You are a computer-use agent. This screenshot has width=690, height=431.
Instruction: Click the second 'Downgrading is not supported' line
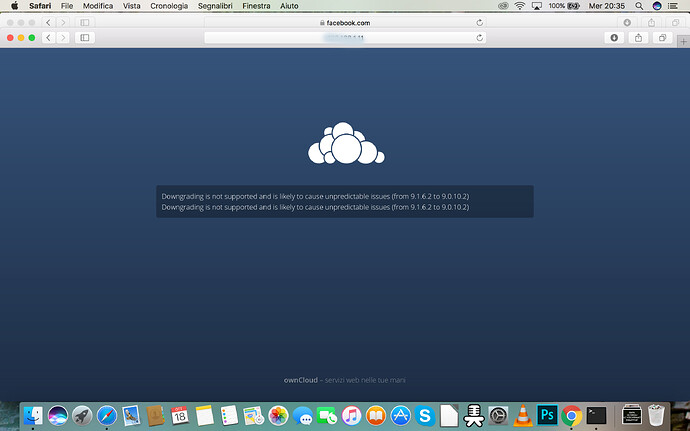tap(315, 207)
